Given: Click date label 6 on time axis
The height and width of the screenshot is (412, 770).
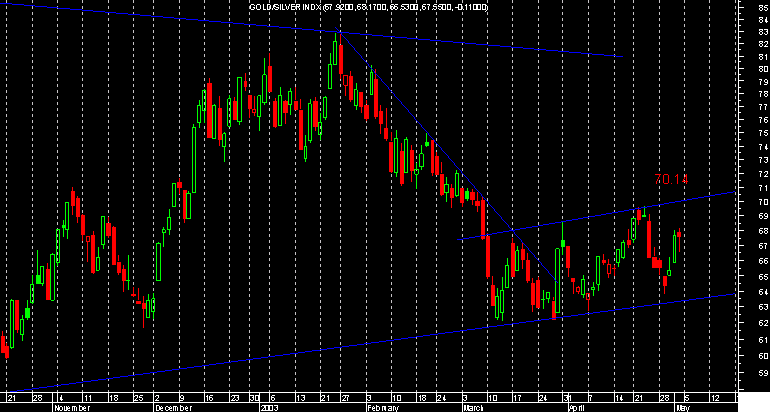Looking at the screenshot, I should click(x=272, y=398).
